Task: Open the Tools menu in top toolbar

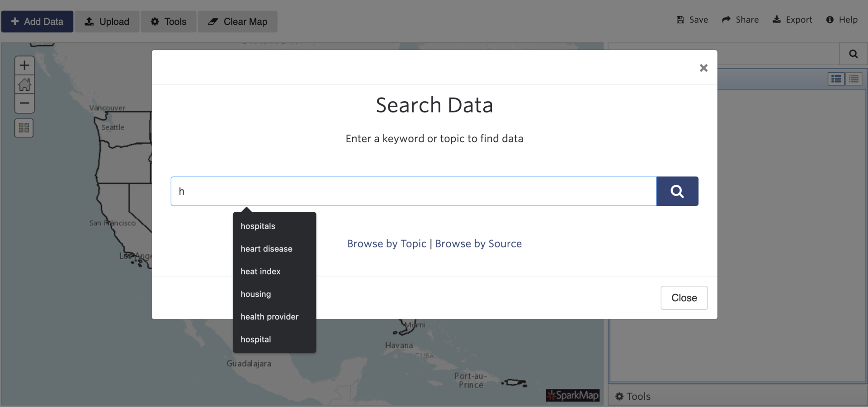Action: pyautogui.click(x=169, y=22)
